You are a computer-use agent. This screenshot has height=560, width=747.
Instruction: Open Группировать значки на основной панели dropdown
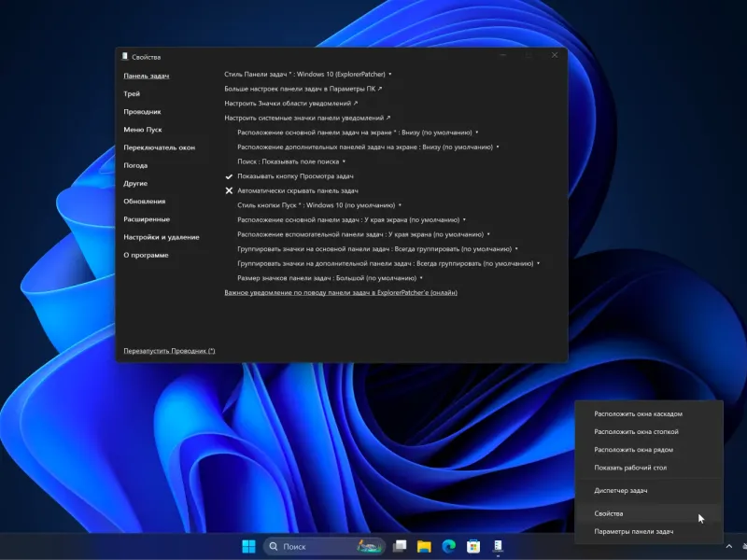[x=378, y=249]
